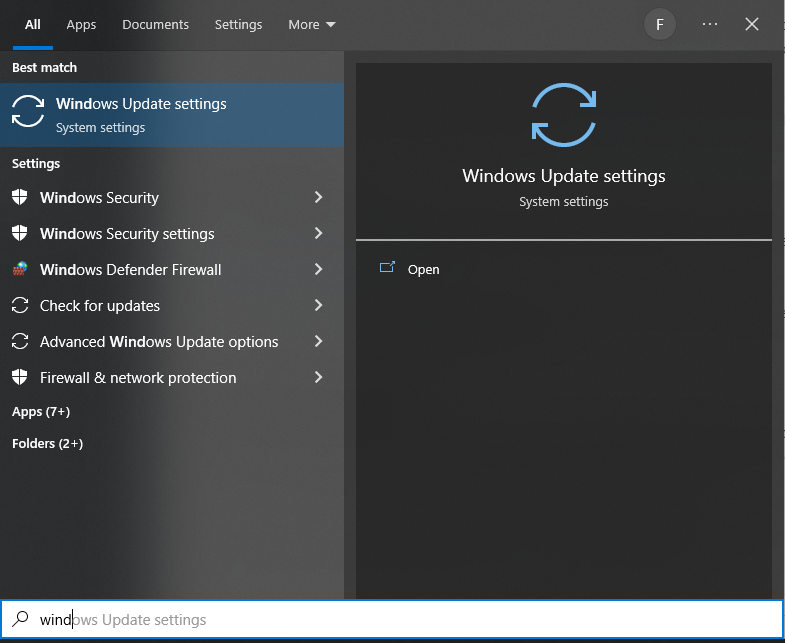Viewport: 785px width, 643px height.
Task: Select Windows Security settings result text
Action: point(127,234)
